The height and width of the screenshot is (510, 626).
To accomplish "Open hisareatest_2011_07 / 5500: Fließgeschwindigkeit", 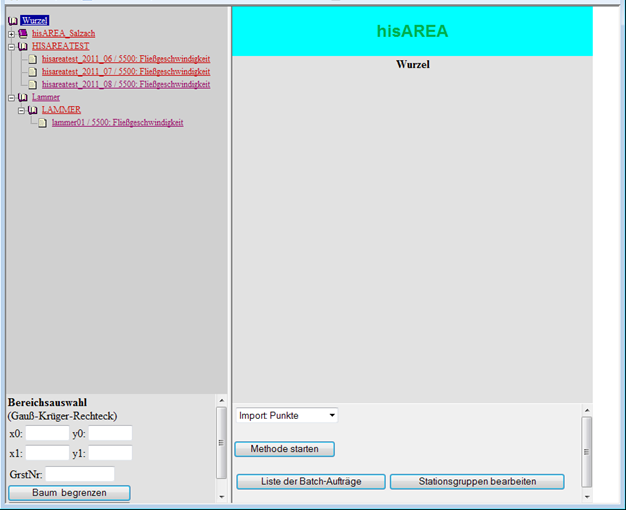I will 126,71.
